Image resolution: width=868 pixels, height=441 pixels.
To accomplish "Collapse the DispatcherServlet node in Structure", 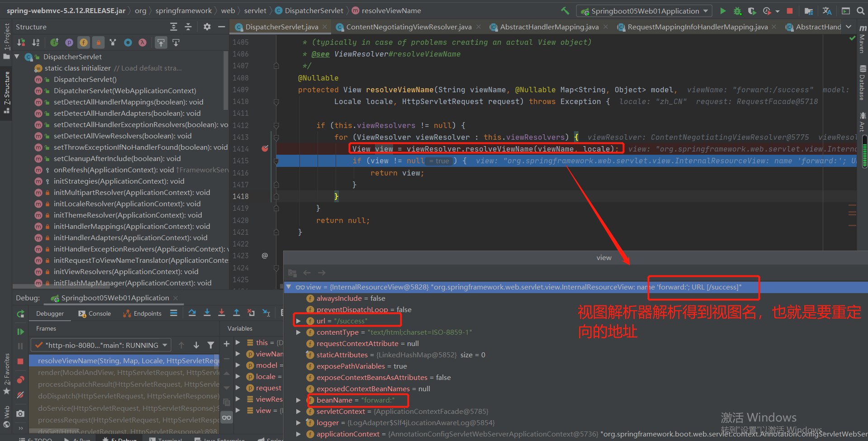I will point(17,57).
